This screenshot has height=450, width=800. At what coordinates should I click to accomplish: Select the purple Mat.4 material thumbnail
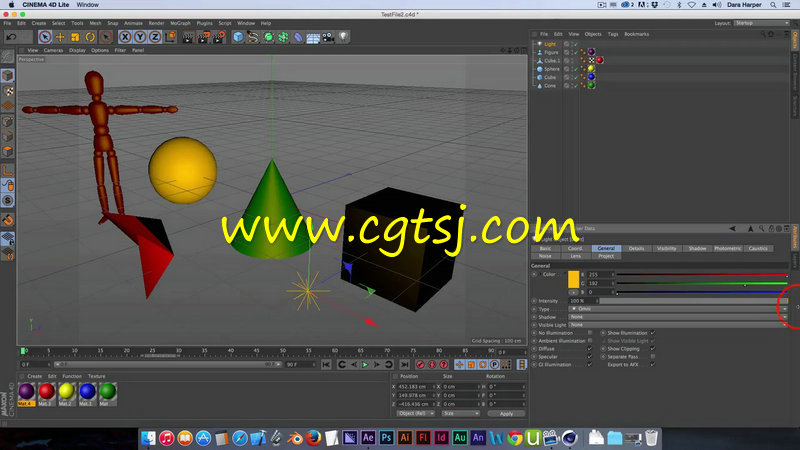(27, 392)
